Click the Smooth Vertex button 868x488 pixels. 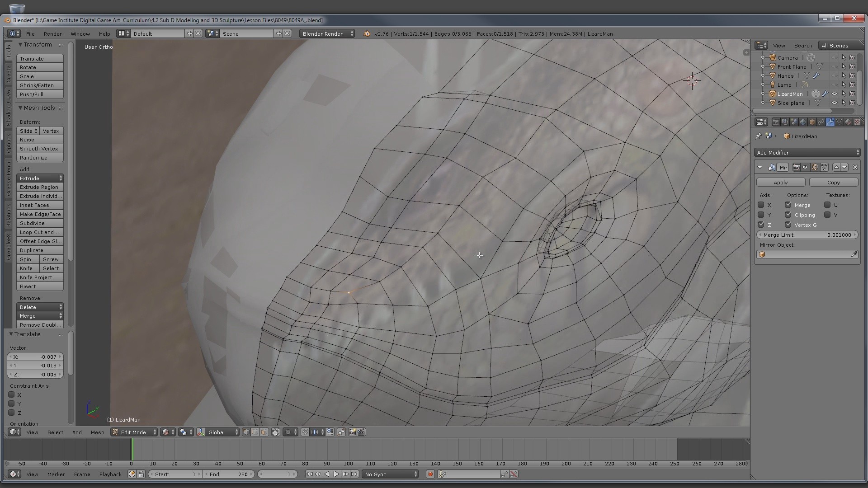tap(40, 148)
